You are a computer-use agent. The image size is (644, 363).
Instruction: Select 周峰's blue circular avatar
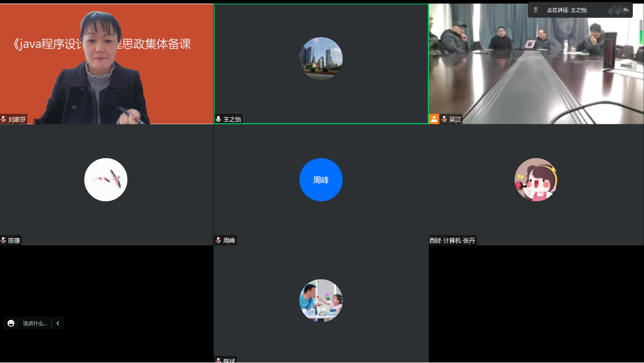321,179
